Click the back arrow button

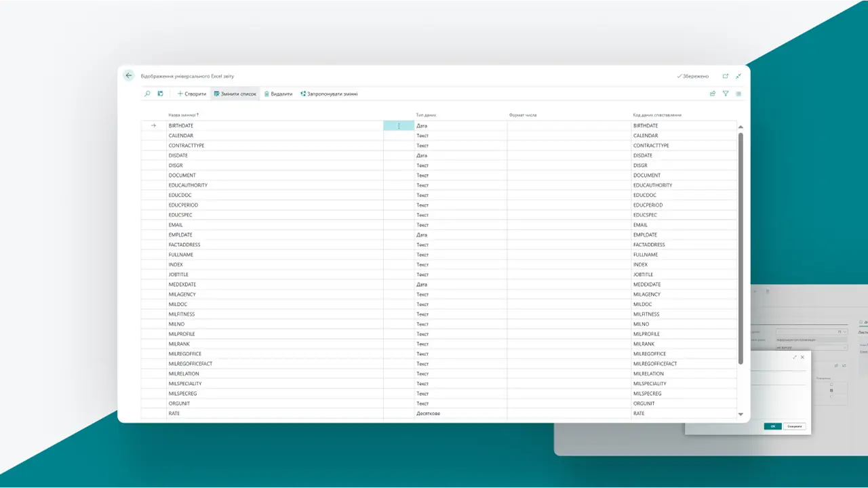tap(129, 76)
